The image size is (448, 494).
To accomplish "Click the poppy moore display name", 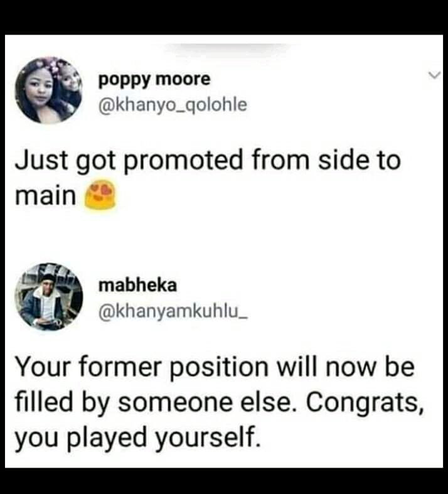I will [x=154, y=79].
